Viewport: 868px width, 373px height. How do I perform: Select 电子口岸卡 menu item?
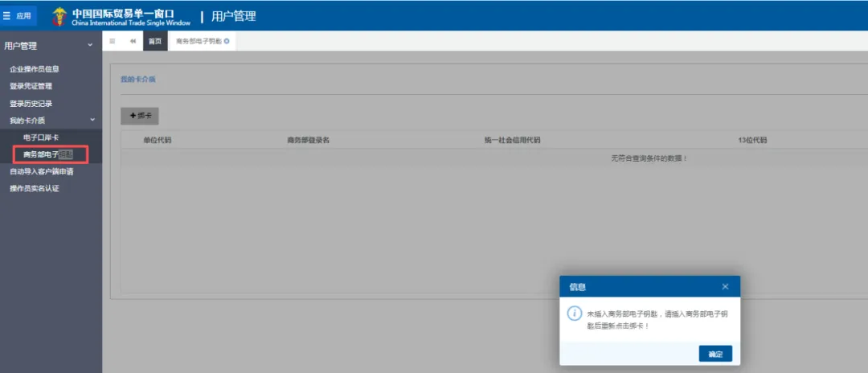[41, 137]
